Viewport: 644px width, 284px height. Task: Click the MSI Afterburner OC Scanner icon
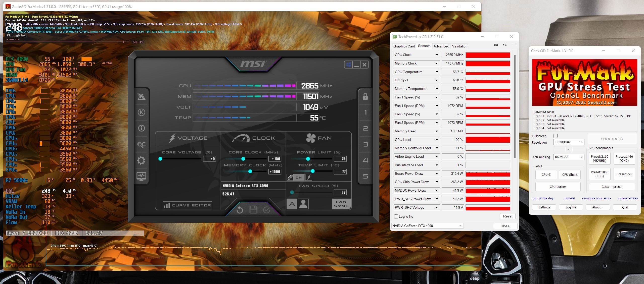(x=141, y=145)
